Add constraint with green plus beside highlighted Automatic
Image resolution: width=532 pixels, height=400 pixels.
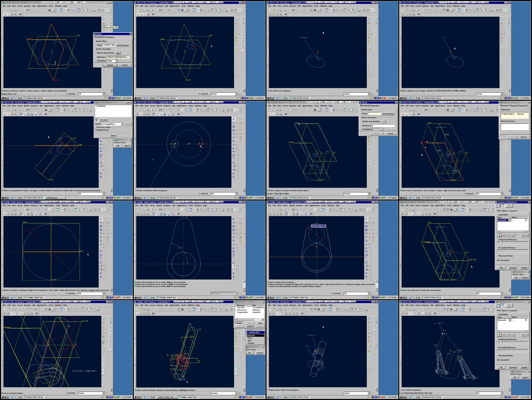[499, 235]
